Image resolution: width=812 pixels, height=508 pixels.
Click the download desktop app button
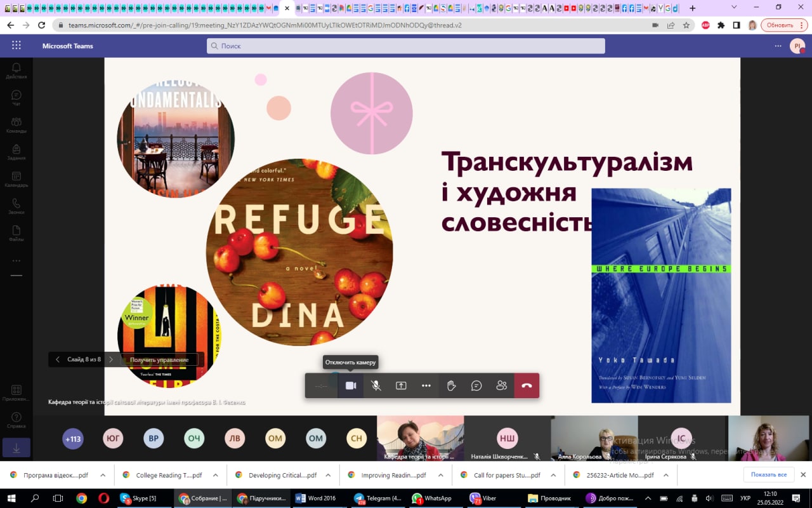[16, 448]
